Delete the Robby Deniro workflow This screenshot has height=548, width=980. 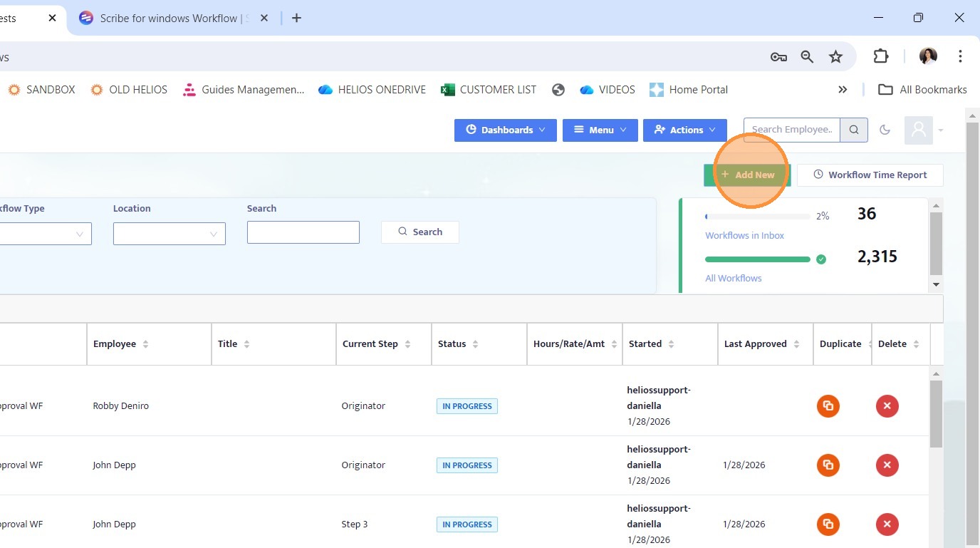(x=887, y=406)
